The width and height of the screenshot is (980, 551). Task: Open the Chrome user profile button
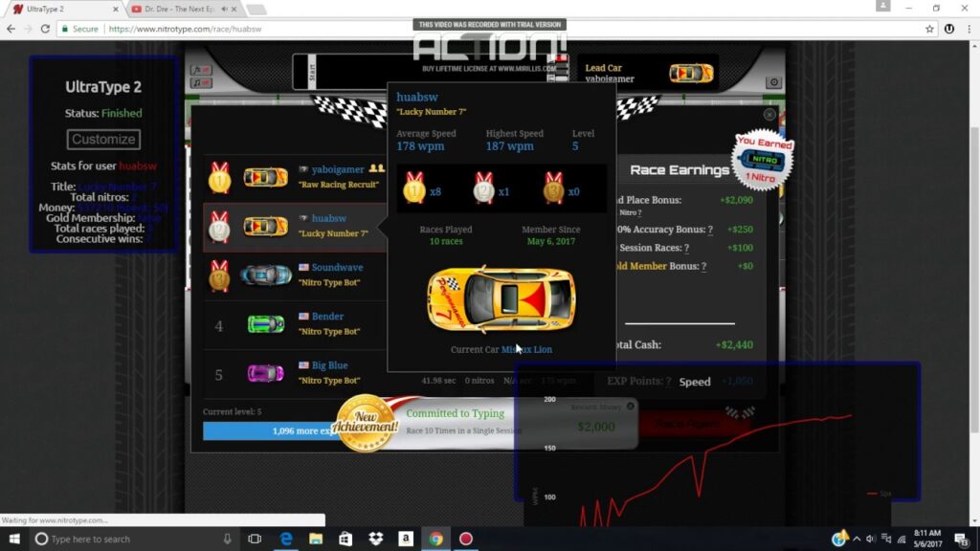[x=883, y=6]
